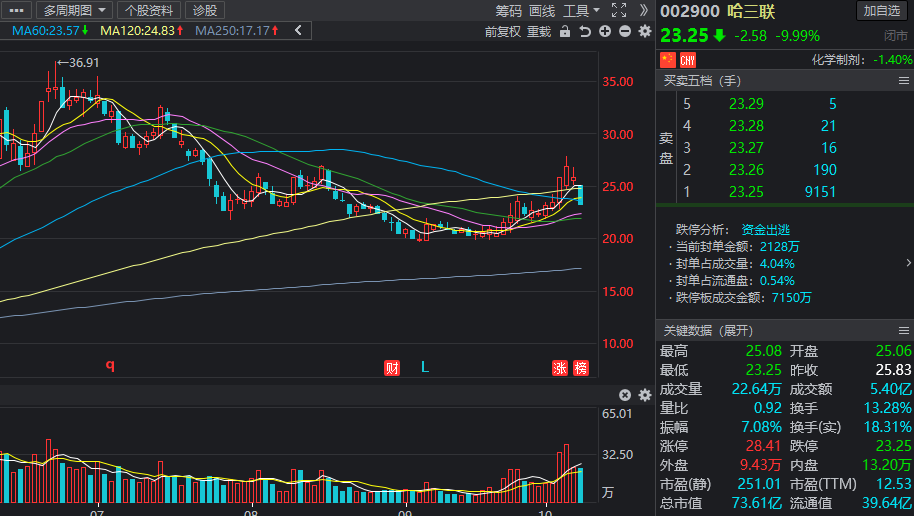Click the 重载 reload button
The height and width of the screenshot is (516, 914).
click(539, 31)
